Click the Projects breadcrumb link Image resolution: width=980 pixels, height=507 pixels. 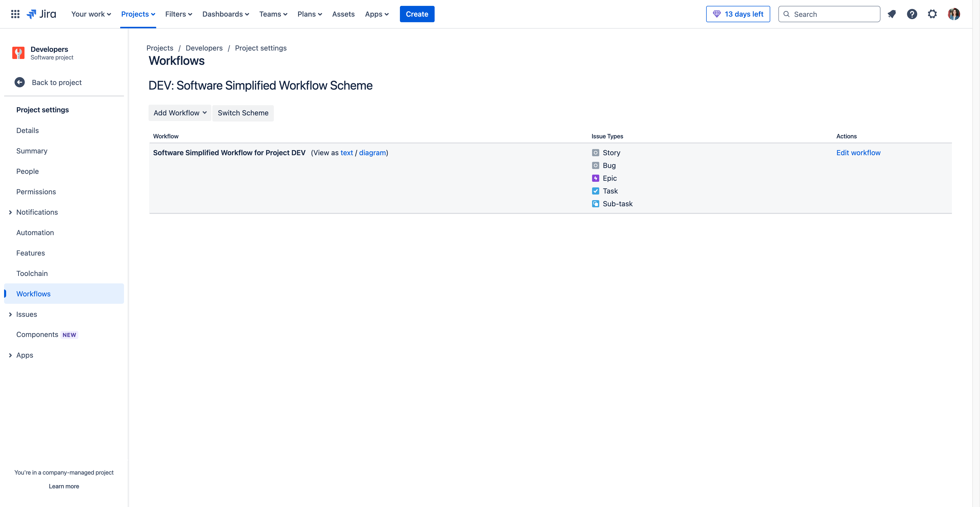(x=160, y=48)
